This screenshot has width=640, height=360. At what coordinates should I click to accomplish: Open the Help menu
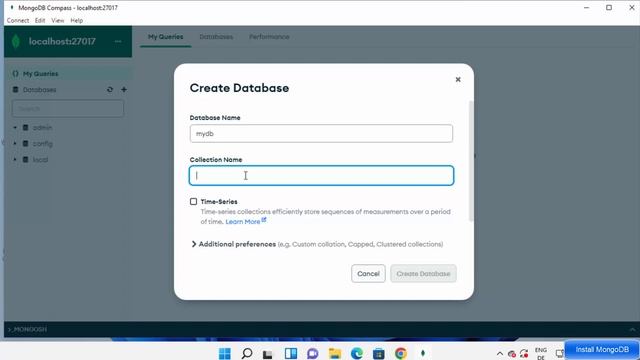(x=76, y=20)
